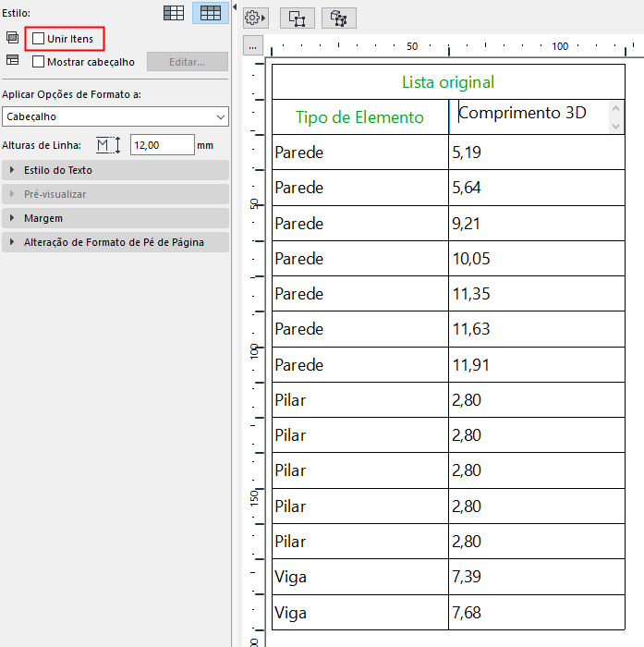Expand the Pré-visualizar section

[115, 194]
